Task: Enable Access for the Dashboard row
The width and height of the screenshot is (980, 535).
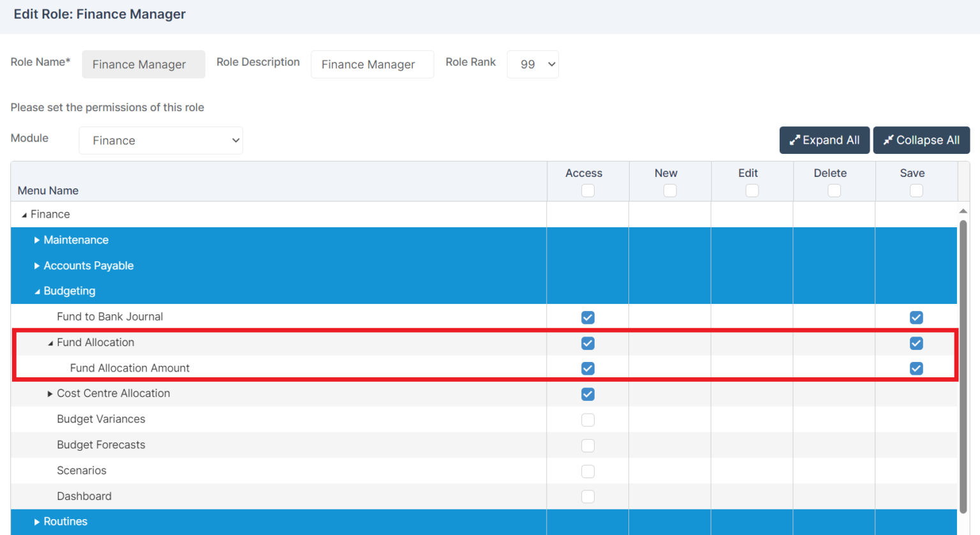Action: (x=588, y=497)
